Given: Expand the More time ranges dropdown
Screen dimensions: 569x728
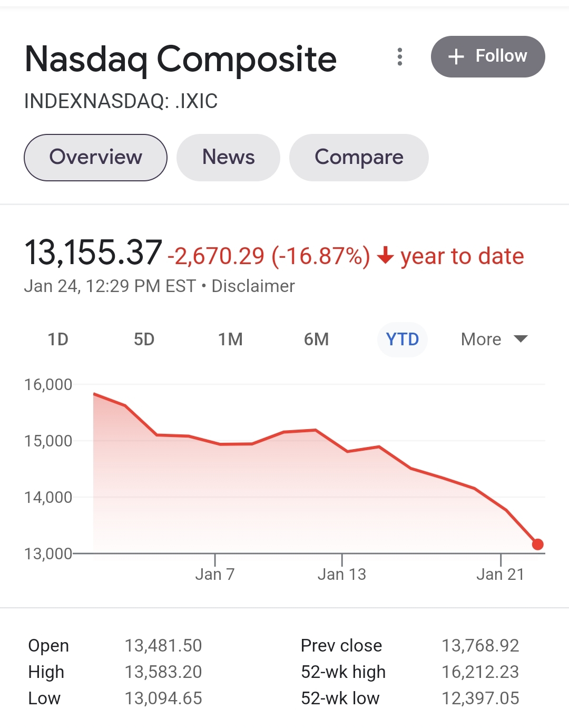Looking at the screenshot, I should coord(494,339).
